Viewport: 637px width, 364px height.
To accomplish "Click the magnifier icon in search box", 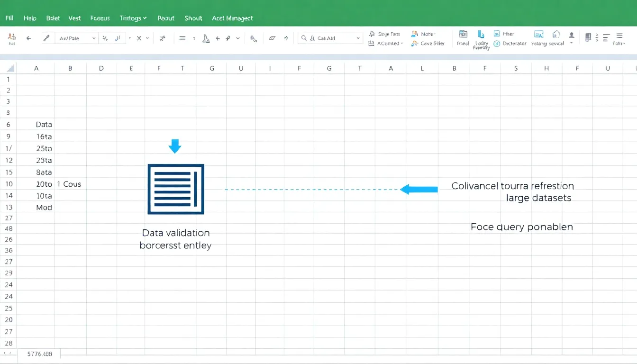I will (x=304, y=38).
